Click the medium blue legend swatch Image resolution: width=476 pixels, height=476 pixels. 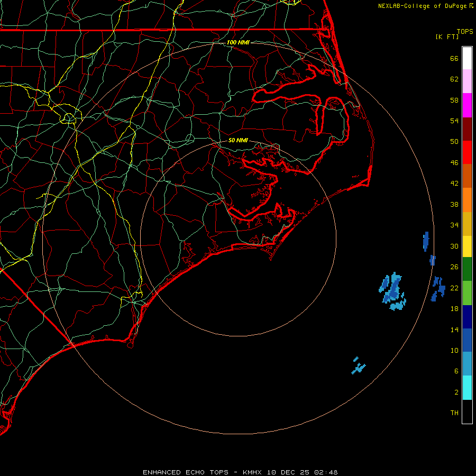coord(467,340)
